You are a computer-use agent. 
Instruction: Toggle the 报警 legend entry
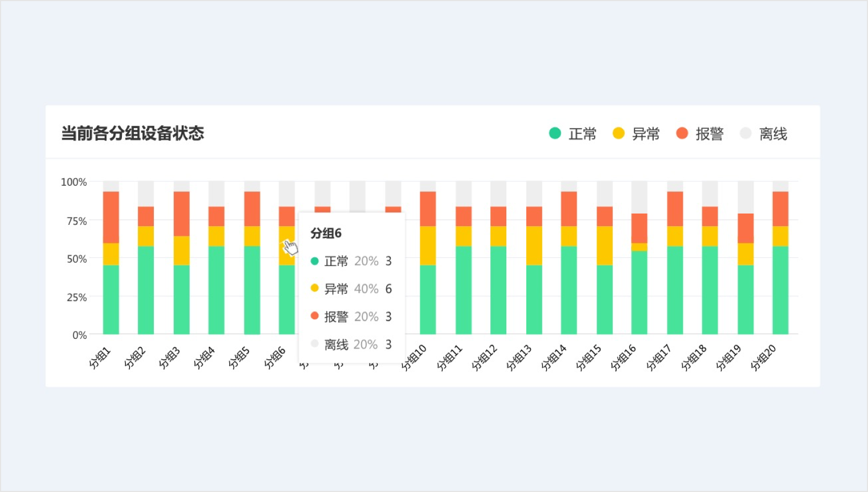pyautogui.click(x=709, y=134)
